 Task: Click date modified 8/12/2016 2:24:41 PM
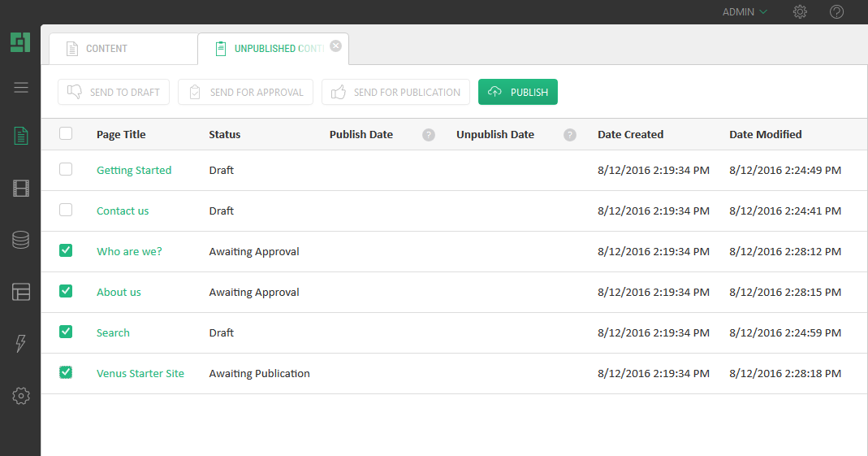coord(785,211)
